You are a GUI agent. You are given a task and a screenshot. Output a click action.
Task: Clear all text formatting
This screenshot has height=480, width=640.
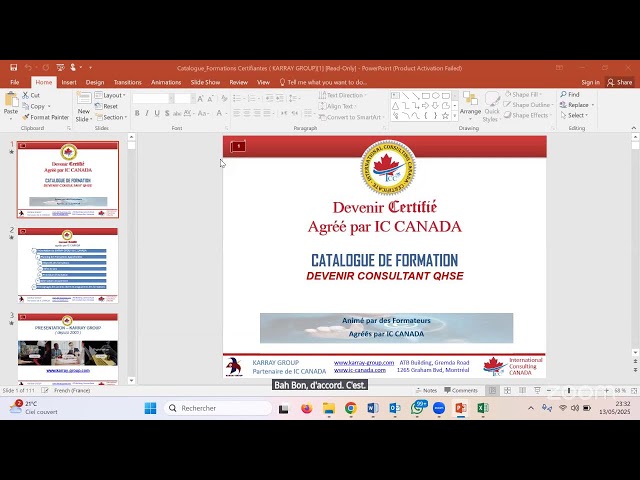point(224,99)
